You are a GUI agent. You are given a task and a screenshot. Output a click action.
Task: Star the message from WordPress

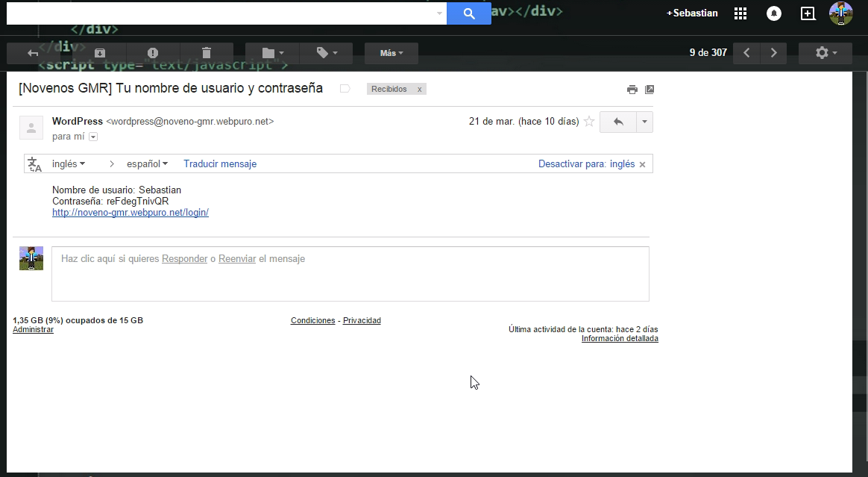click(589, 122)
